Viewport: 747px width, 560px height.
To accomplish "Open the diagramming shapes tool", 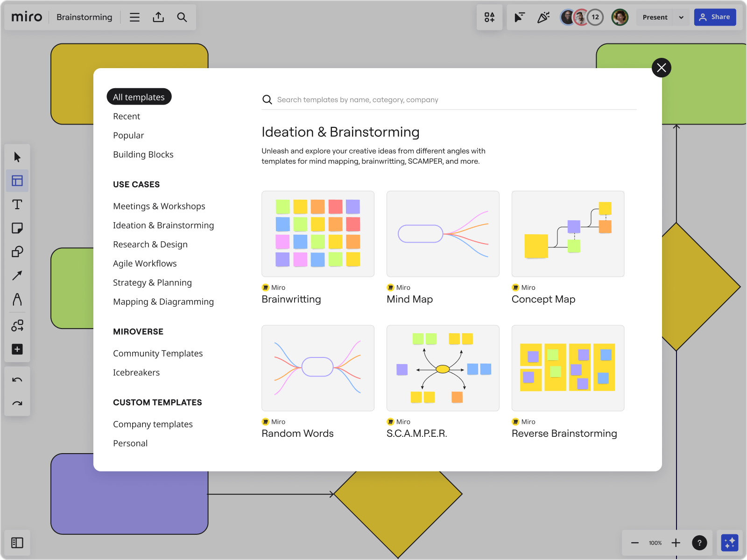I will click(17, 326).
